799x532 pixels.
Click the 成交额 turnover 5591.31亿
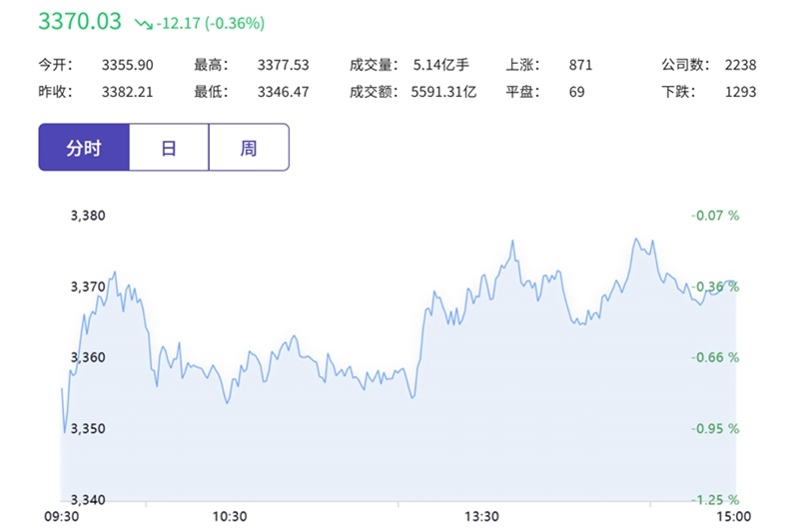[443, 92]
